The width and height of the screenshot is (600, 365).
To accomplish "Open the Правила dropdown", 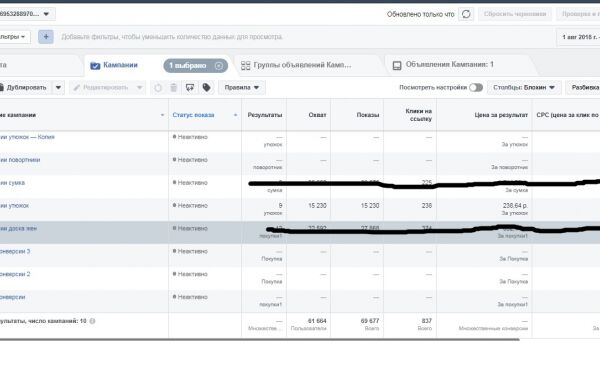I will pyautogui.click(x=242, y=88).
